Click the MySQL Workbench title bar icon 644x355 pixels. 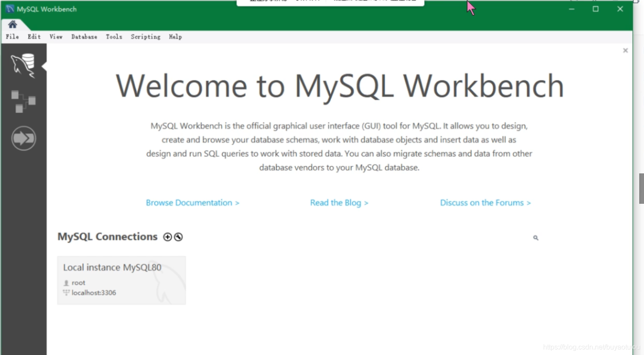tap(10, 9)
